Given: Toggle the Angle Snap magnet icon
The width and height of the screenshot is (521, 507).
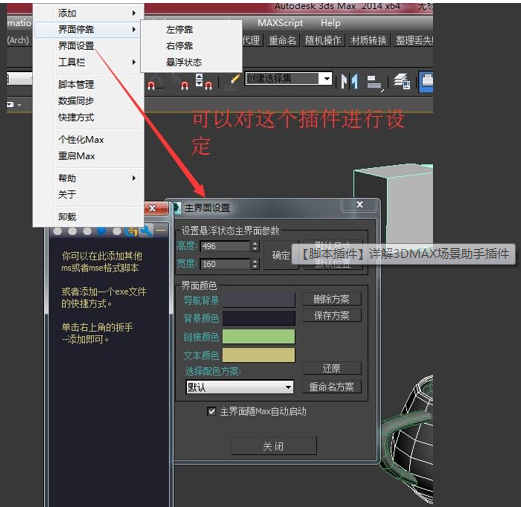Looking at the screenshot, I should pos(184,86).
